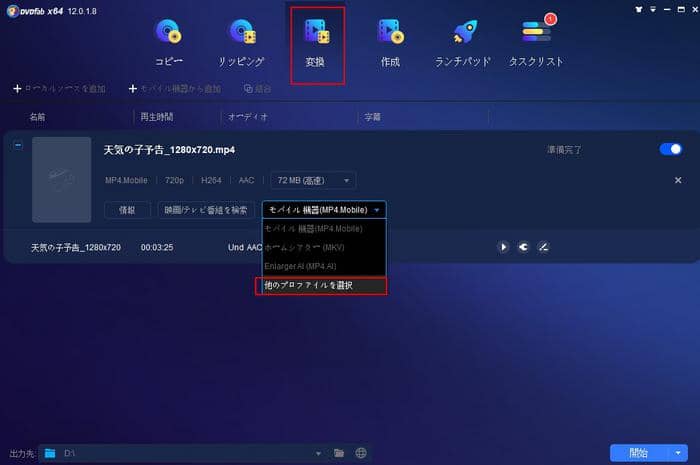Click the オーディオ column header
The height and width of the screenshot is (465, 700).
(x=247, y=117)
